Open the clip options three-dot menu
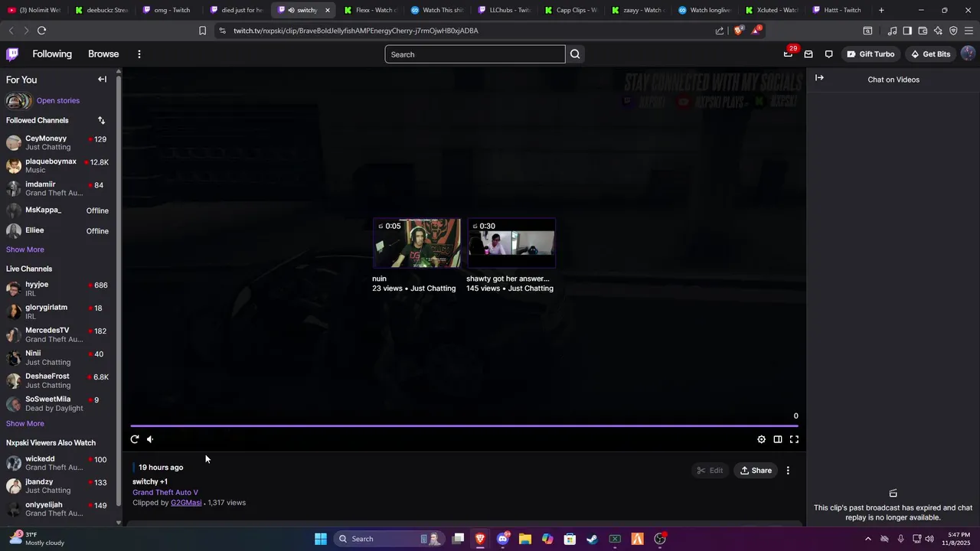 pyautogui.click(x=788, y=471)
